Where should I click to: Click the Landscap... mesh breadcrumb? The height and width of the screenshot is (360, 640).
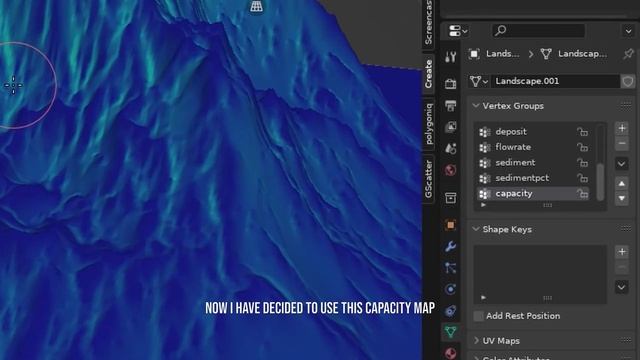pyautogui.click(x=582, y=54)
